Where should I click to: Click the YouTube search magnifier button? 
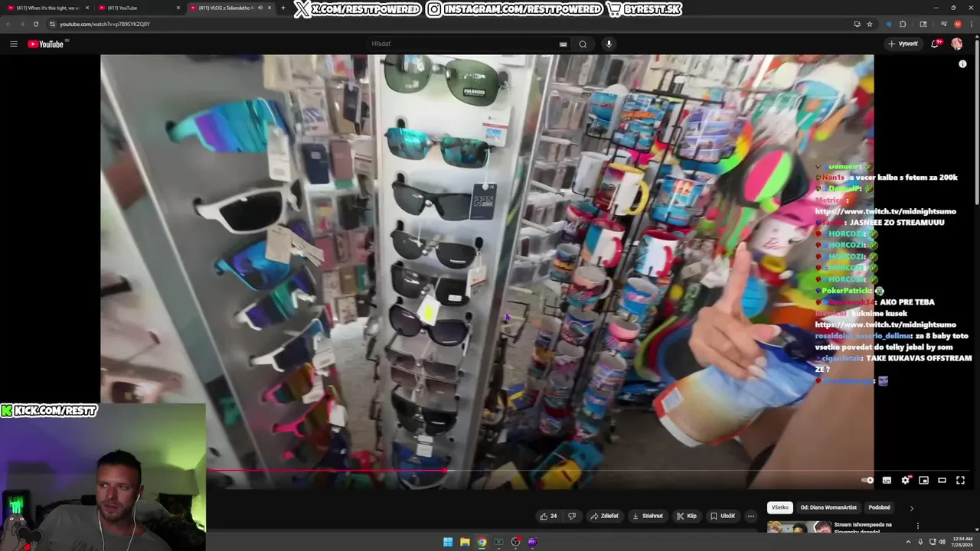(x=583, y=44)
